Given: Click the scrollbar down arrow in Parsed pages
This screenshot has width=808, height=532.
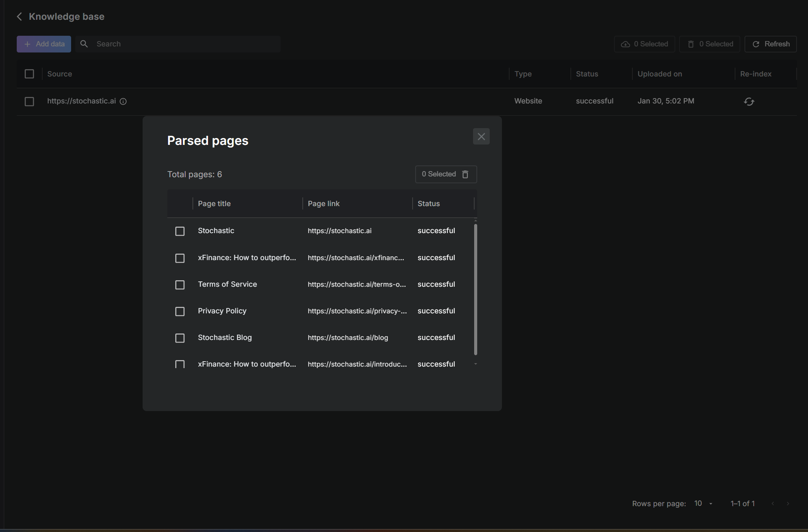Looking at the screenshot, I should (475, 364).
